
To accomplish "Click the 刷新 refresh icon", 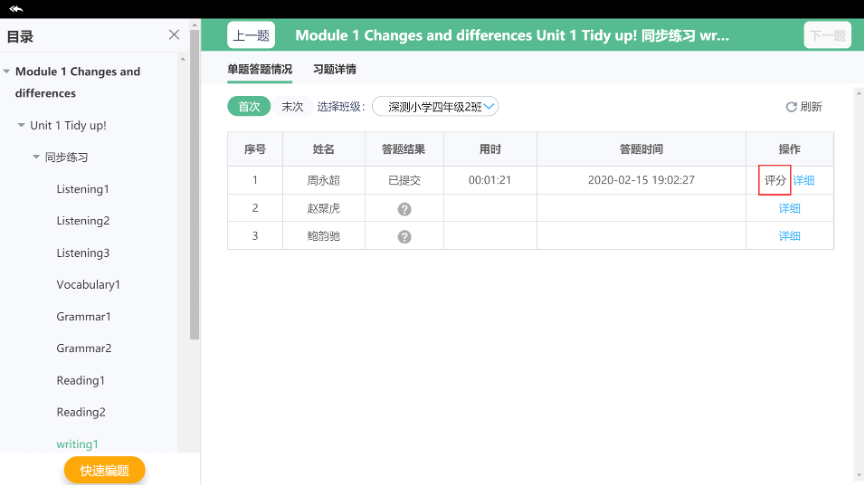I will tap(791, 107).
